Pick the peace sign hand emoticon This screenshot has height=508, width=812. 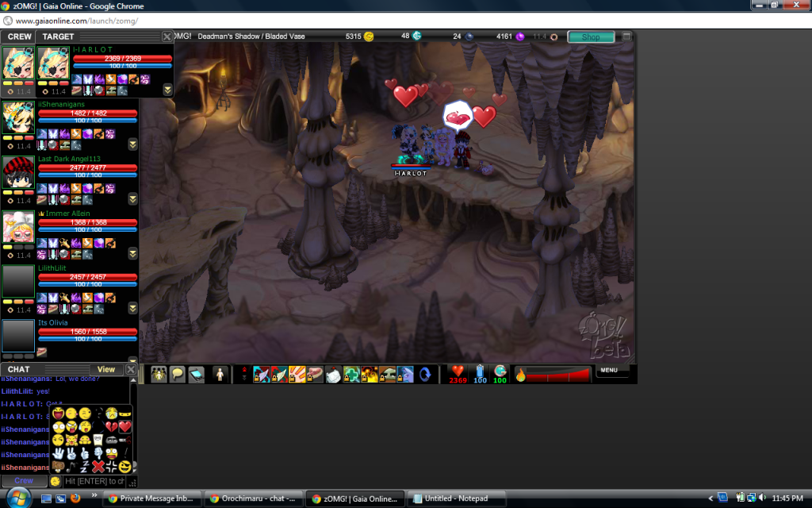(71, 453)
